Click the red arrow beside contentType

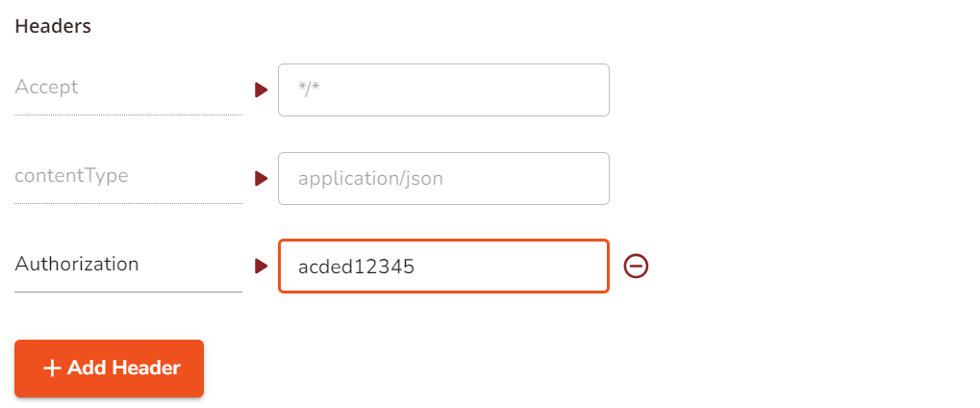[x=261, y=179]
